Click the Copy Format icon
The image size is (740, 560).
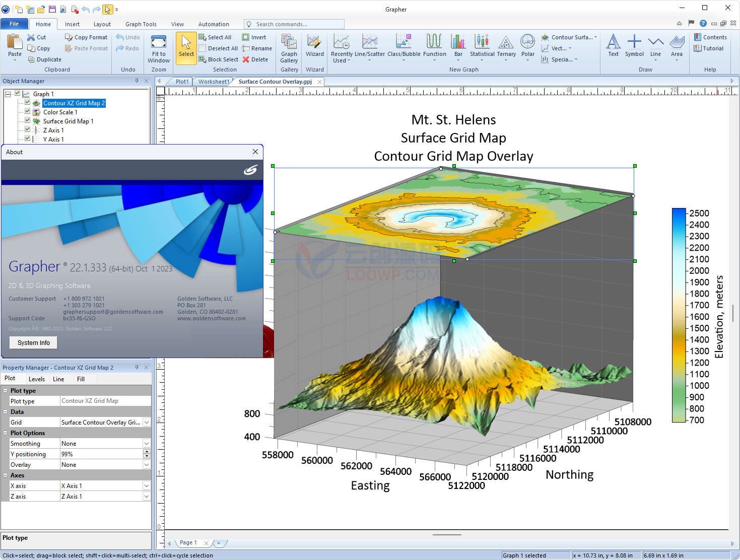pyautogui.click(x=69, y=37)
